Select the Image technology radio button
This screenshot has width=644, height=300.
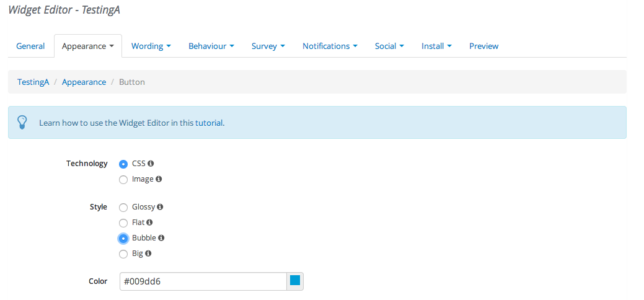pos(123,180)
